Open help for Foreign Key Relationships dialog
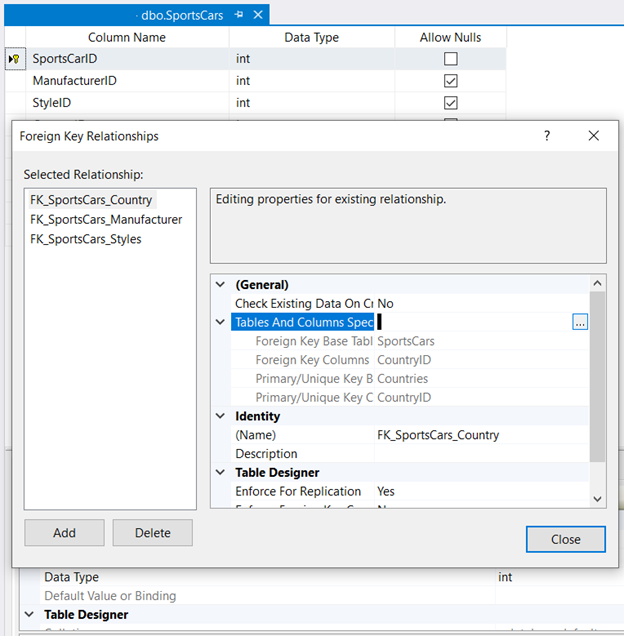 547,135
